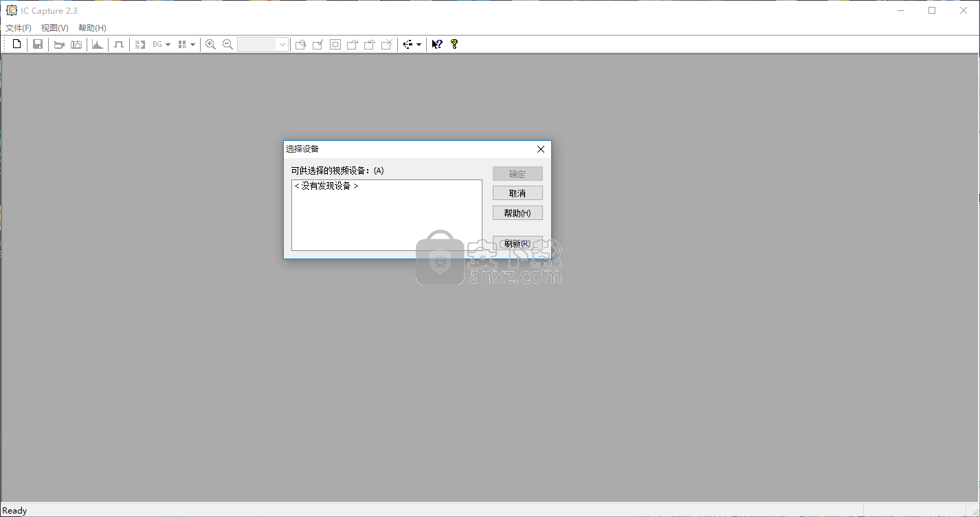This screenshot has height=517, width=980.
Task: Click the Save floppy disk icon
Action: tap(38, 44)
